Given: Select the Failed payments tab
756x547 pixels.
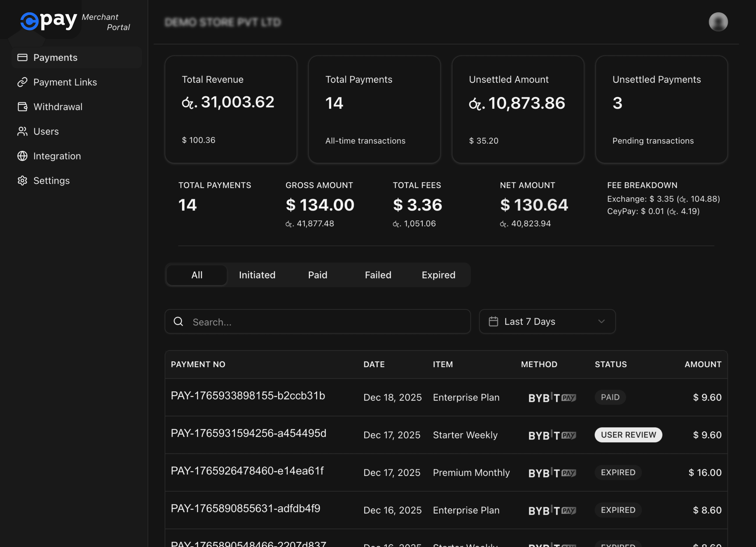Looking at the screenshot, I should (378, 275).
